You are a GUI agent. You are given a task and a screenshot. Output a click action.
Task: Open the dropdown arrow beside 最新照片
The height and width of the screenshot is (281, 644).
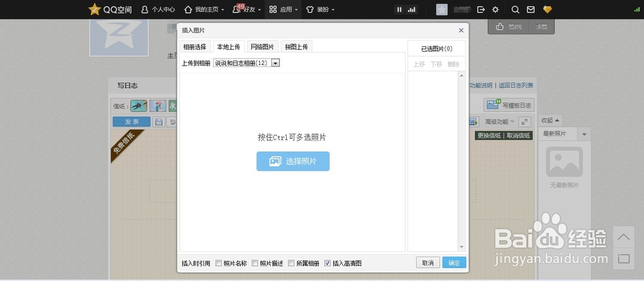[x=584, y=134]
